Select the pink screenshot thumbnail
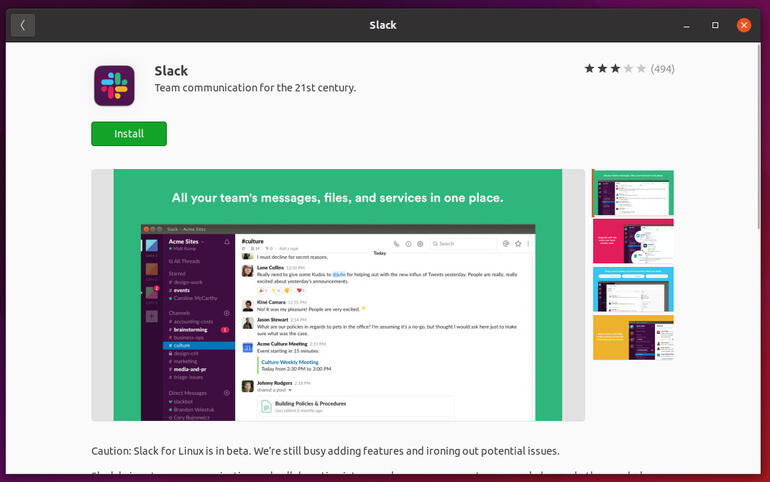The height and width of the screenshot is (482, 770). (633, 241)
